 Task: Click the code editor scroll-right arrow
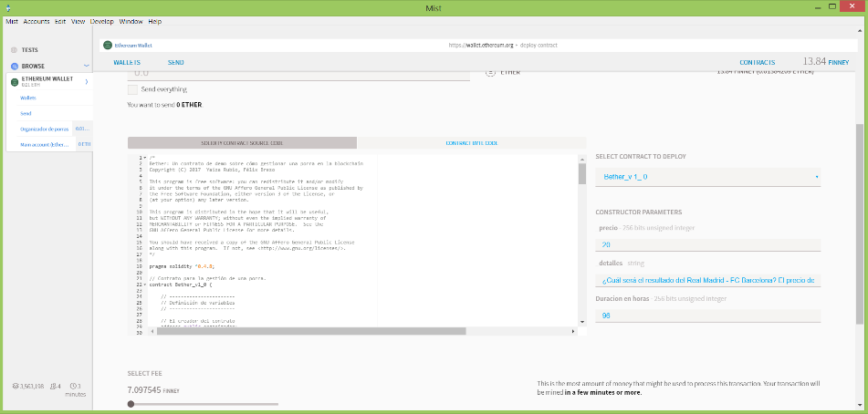pos(573,331)
